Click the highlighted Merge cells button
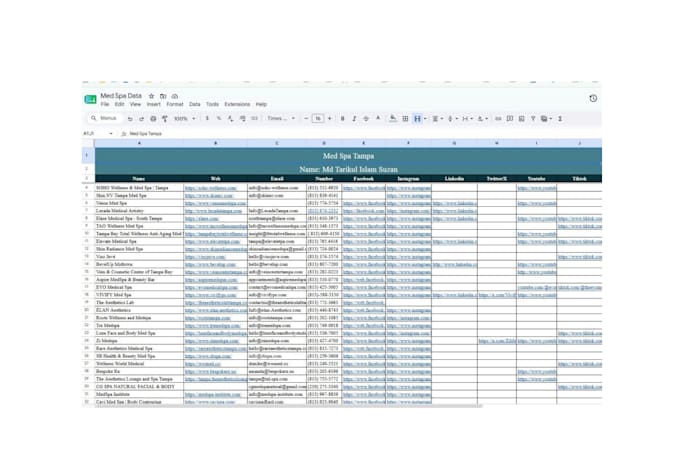 tap(417, 118)
